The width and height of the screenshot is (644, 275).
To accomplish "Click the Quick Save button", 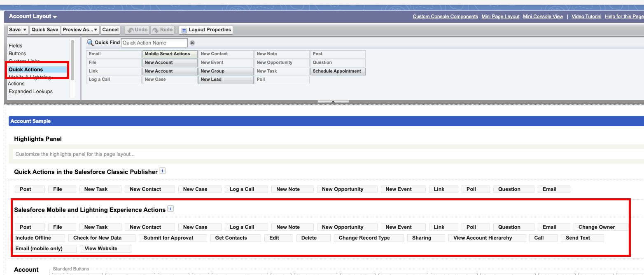I will 45,30.
